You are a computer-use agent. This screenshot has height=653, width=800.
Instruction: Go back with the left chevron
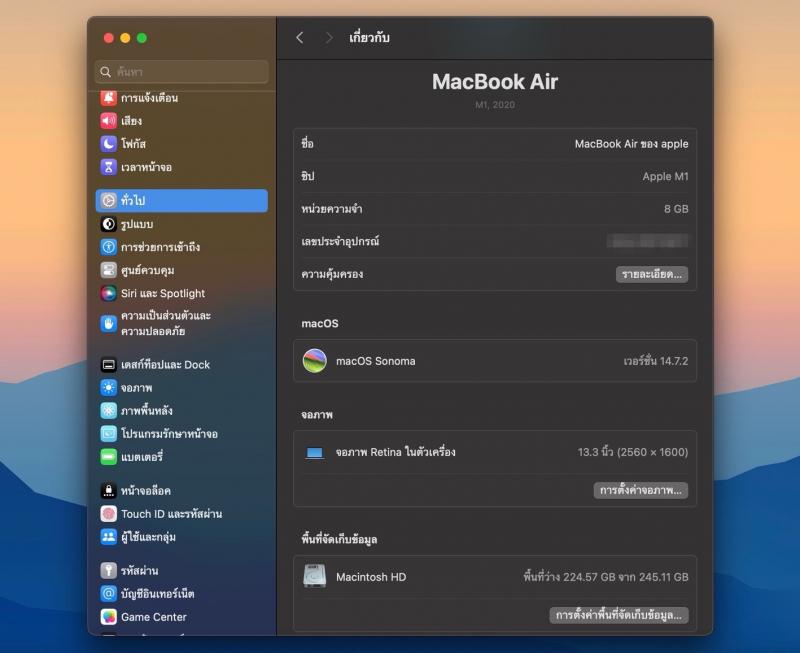pyautogui.click(x=300, y=38)
